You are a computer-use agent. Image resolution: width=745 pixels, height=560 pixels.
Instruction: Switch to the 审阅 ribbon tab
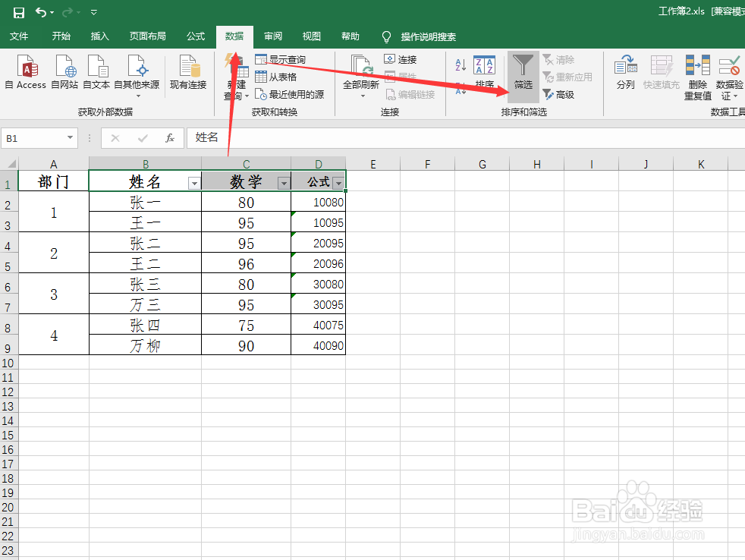tap(273, 36)
